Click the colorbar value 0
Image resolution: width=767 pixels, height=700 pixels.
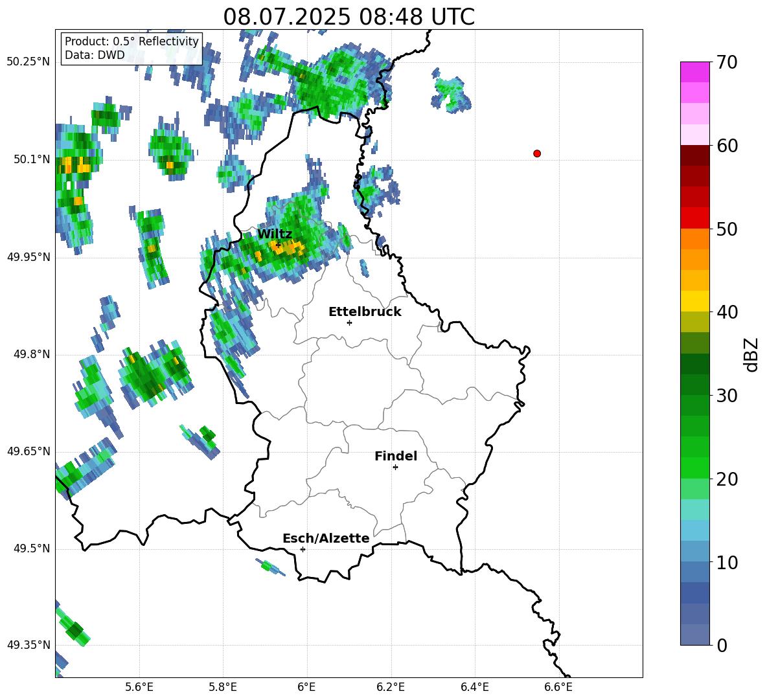tap(722, 645)
